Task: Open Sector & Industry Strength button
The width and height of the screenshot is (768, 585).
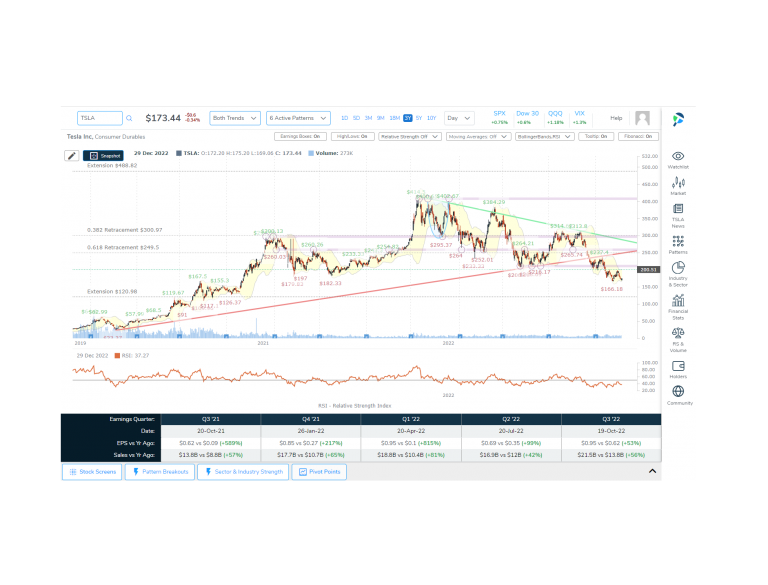Action: pos(243,472)
